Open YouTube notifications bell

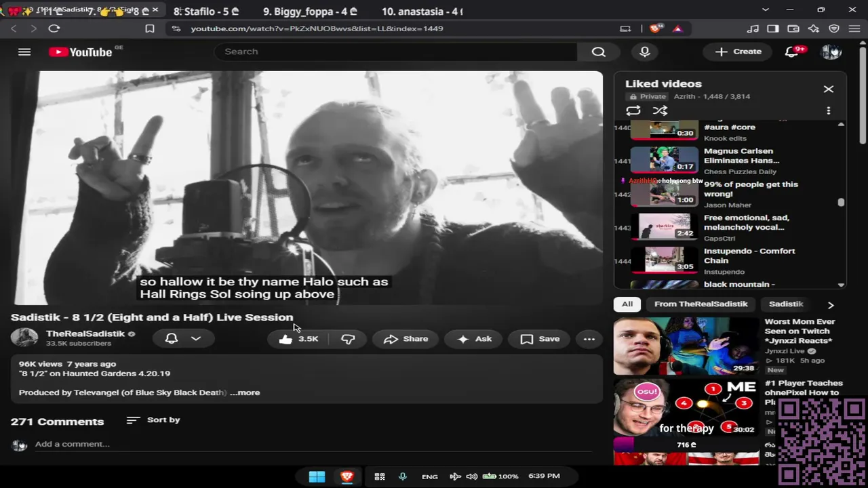point(791,52)
